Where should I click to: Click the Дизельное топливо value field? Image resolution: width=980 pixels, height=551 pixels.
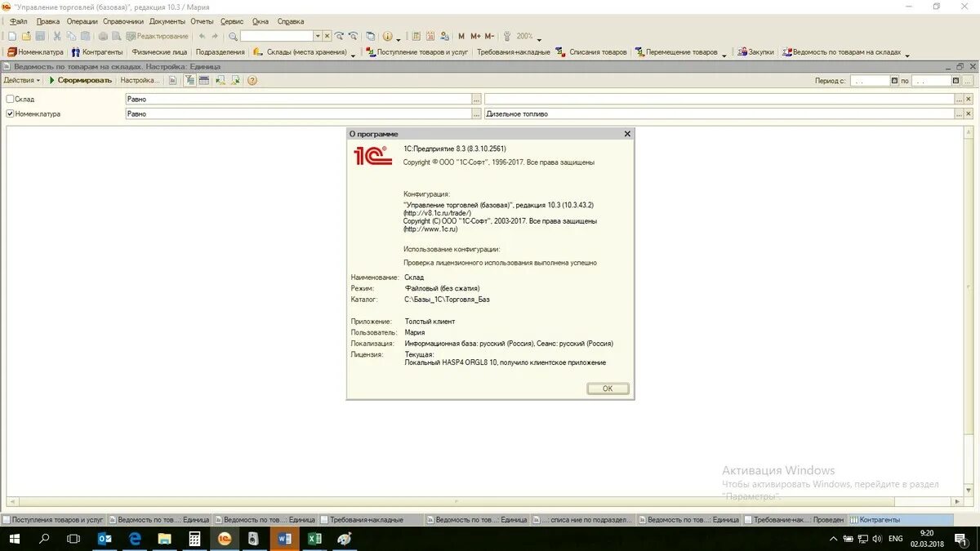click(719, 113)
